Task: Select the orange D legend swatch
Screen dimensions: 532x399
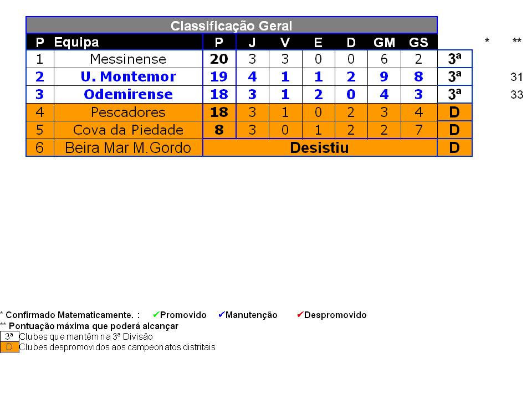Action: pyautogui.click(x=9, y=347)
